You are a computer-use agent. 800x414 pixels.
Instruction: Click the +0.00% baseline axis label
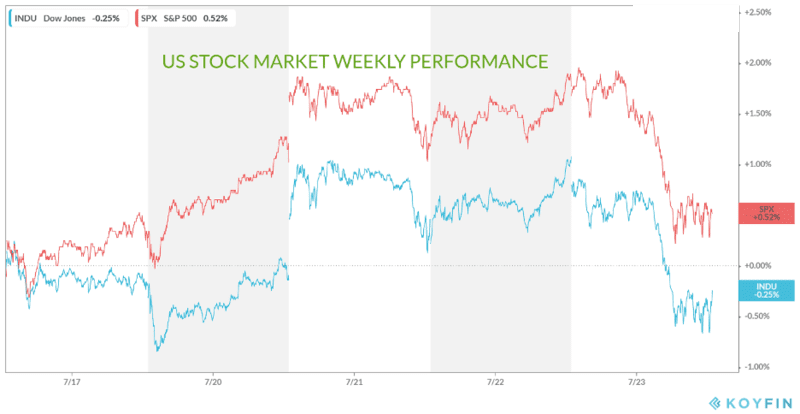click(760, 265)
